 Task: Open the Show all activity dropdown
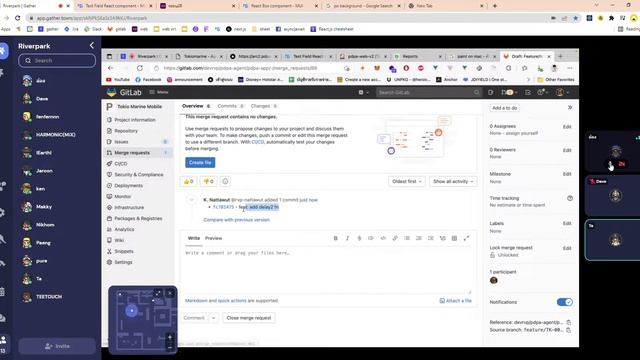[x=453, y=181]
